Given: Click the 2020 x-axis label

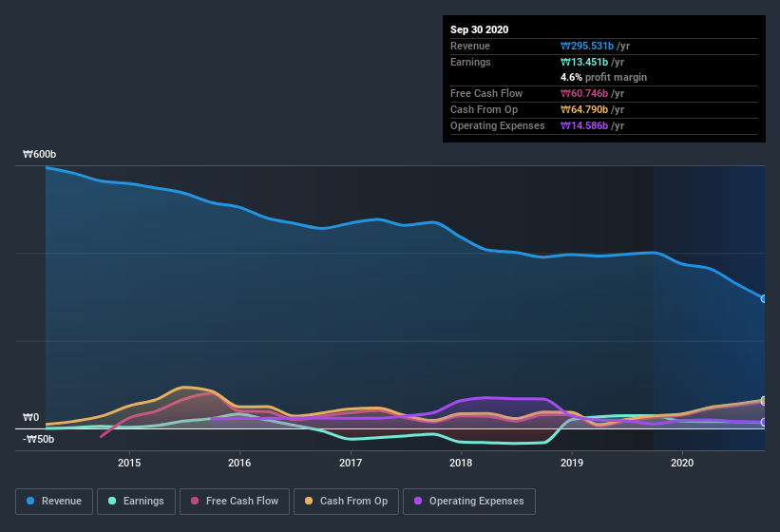Looking at the screenshot, I should pos(682,463).
